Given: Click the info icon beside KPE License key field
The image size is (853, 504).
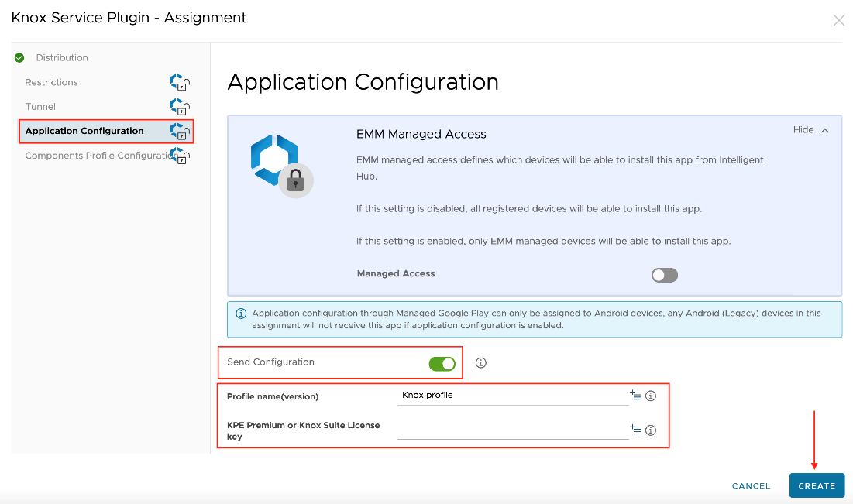Looking at the screenshot, I should point(651,430).
